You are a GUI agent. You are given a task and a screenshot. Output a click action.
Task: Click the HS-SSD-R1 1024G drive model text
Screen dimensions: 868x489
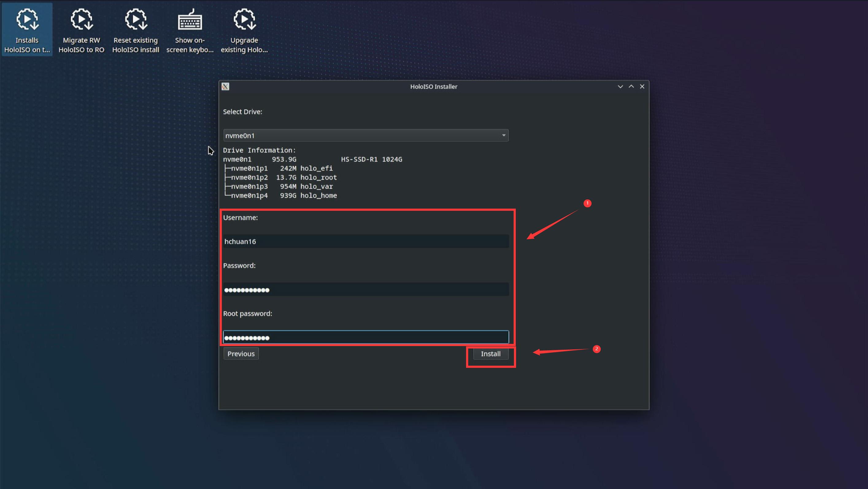(371, 159)
